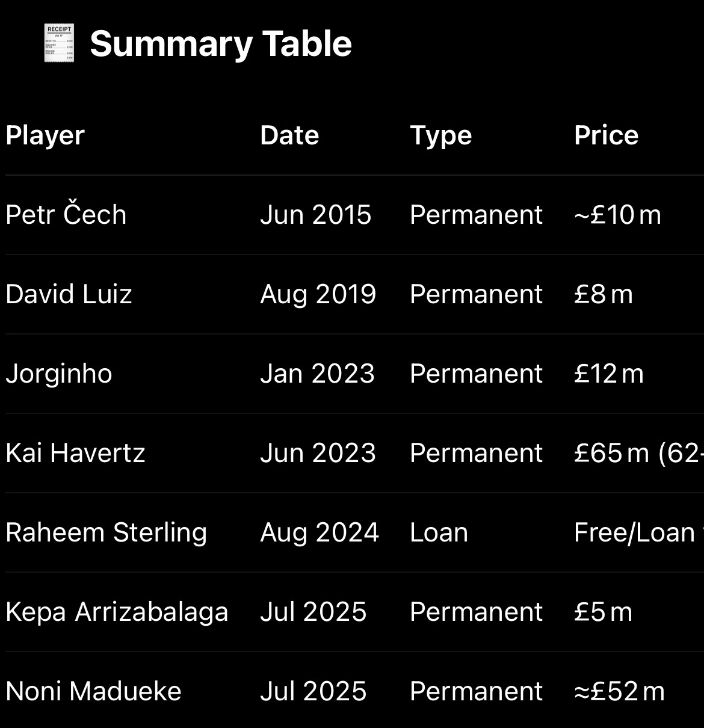Click the receipt emoji icon

point(59,43)
